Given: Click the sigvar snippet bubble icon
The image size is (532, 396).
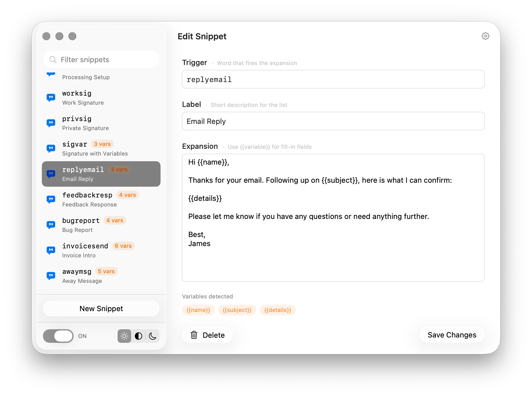Looking at the screenshot, I should 51,148.
